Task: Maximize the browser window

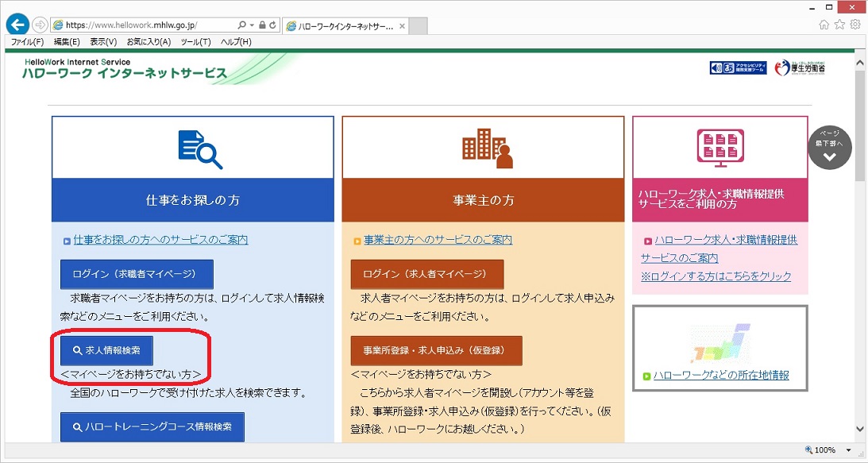Action: coord(829,7)
